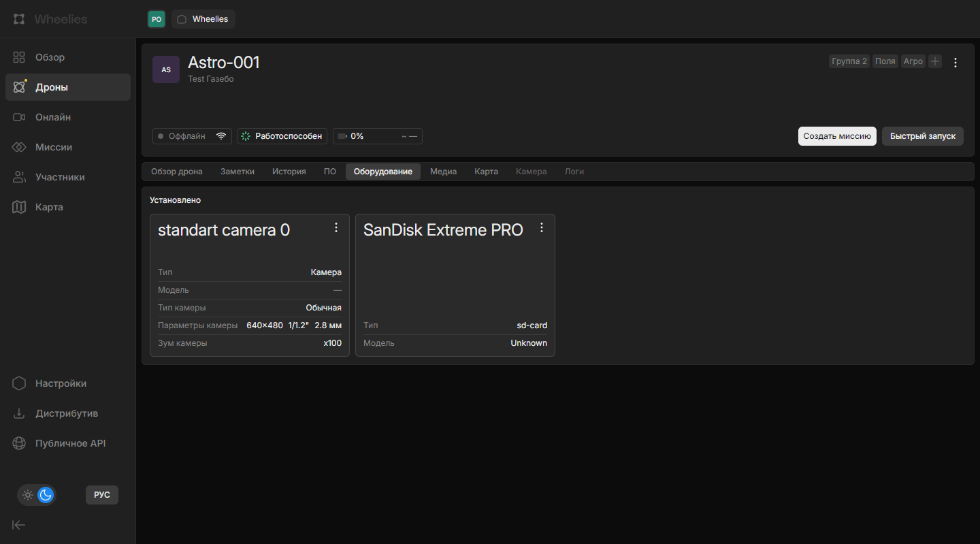Add a new tag with plus button
Screen dimensions: 980x544
point(935,61)
